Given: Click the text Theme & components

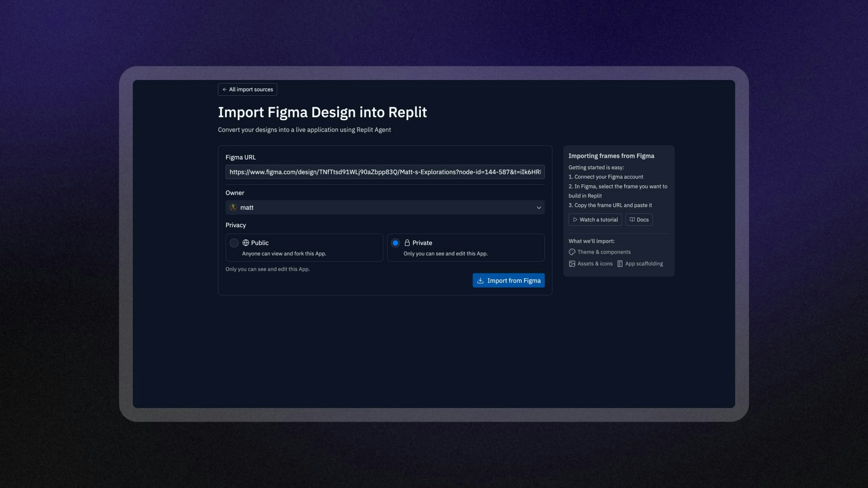Looking at the screenshot, I should click(604, 252).
